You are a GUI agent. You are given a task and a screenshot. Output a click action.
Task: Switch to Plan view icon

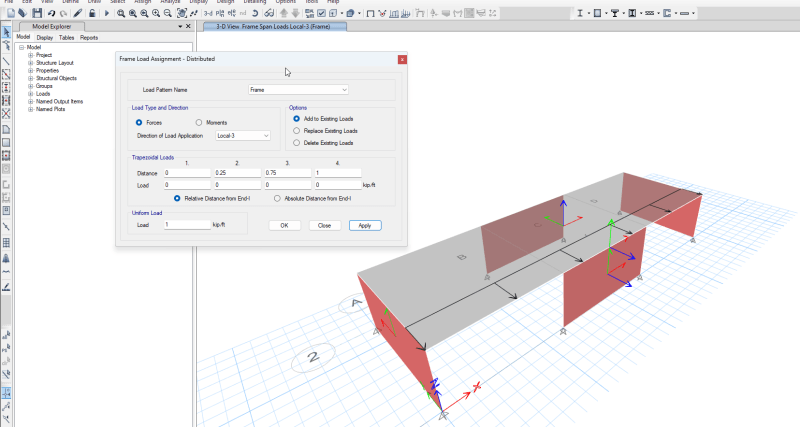point(220,13)
